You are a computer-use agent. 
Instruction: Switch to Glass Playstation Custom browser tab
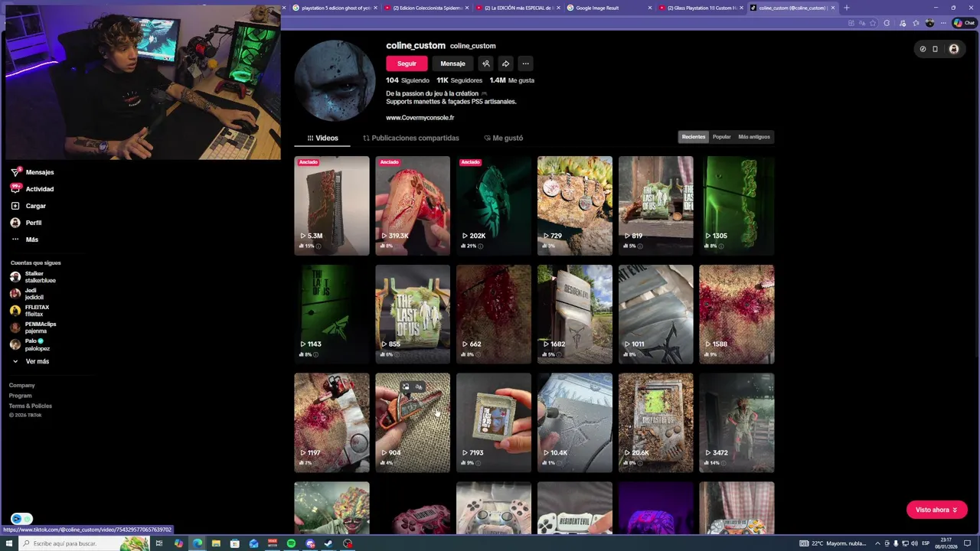pos(701,8)
